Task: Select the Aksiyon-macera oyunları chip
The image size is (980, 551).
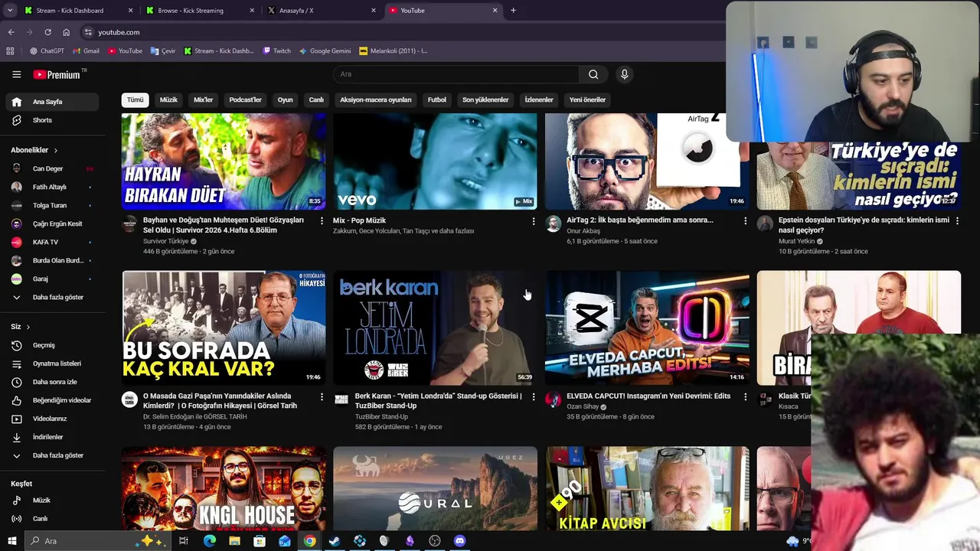Action: (375, 99)
